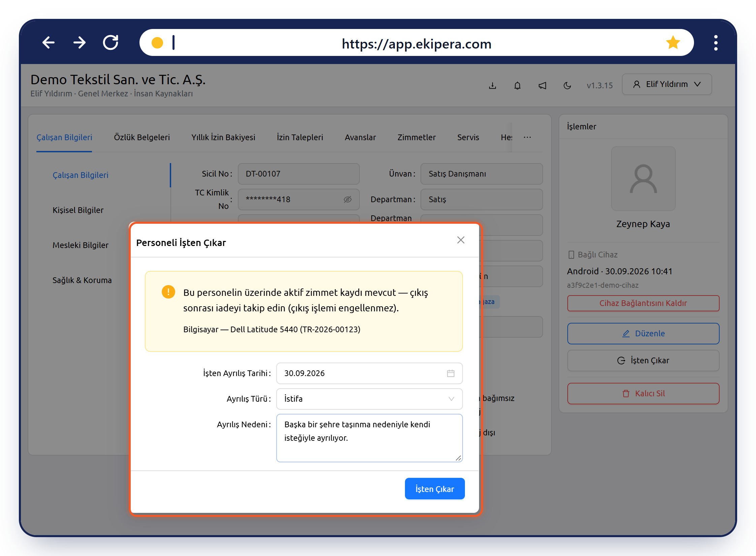Screen dimensions: 756x556
Task: Open the browser three-dot menu
Action: click(716, 43)
